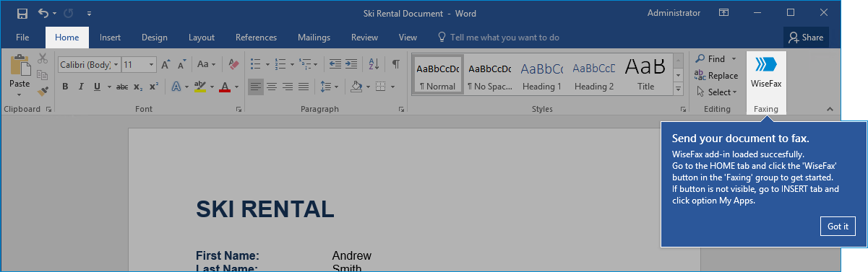Center the paragraph text

coord(272,87)
